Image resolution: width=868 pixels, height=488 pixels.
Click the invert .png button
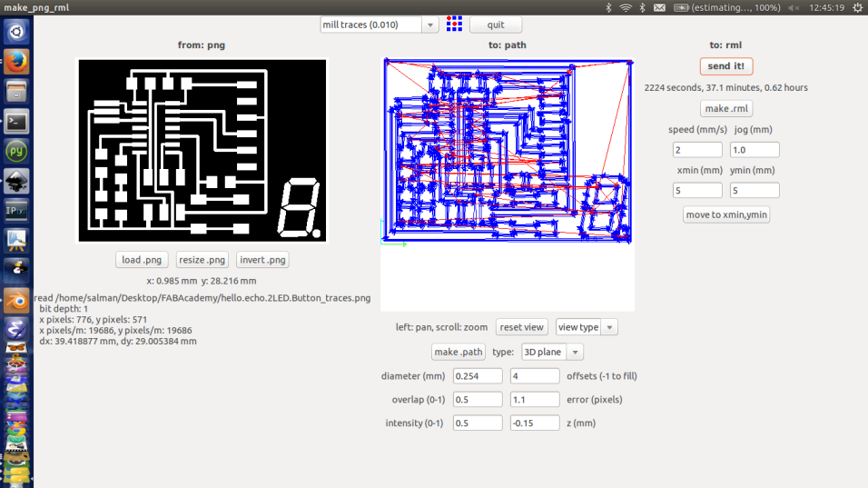(x=262, y=260)
